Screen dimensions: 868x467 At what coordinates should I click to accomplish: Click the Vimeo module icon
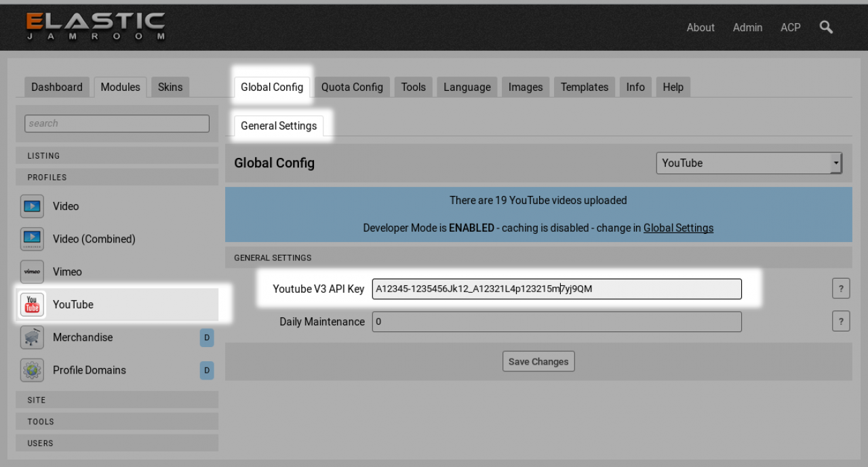[x=32, y=271]
